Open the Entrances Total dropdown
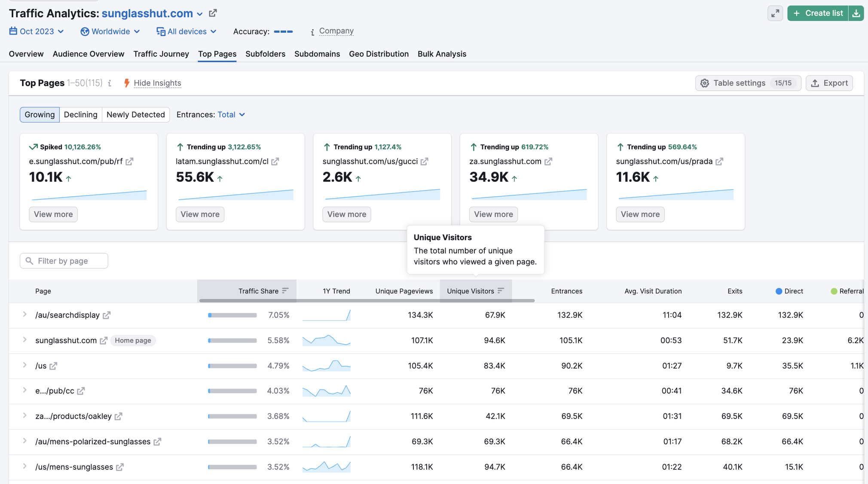Screen dimensions: 868x484 [231, 115]
